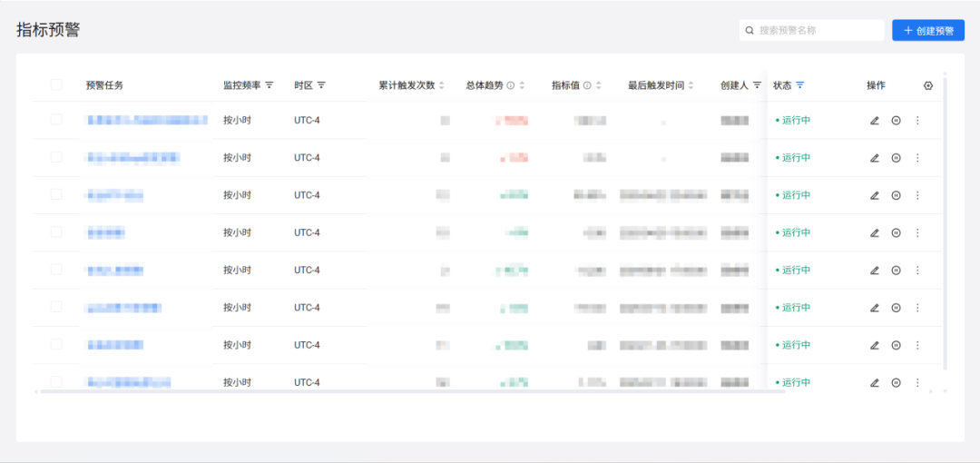Image resolution: width=980 pixels, height=463 pixels.
Task: Open the more options dots in fifth row
Action: (x=917, y=271)
